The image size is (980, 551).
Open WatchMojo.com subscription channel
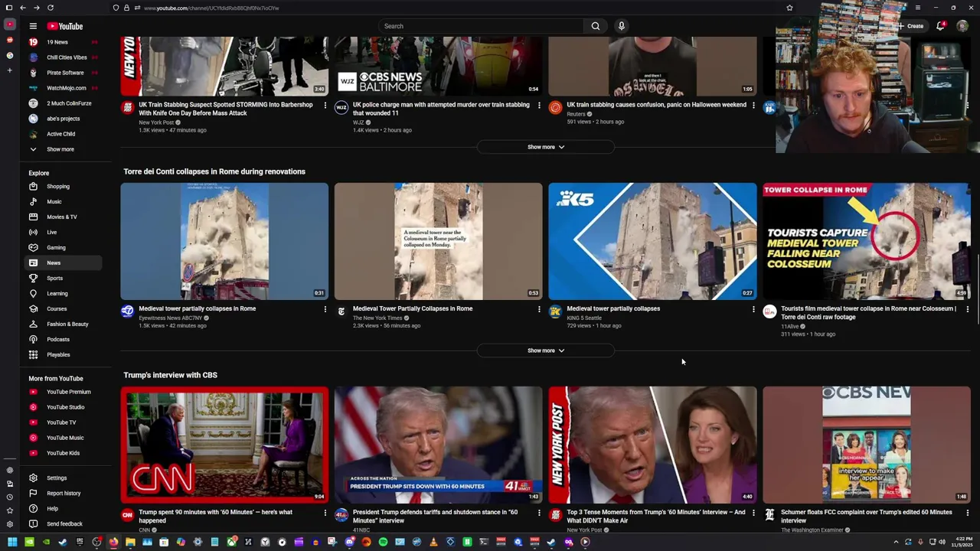pyautogui.click(x=63, y=88)
